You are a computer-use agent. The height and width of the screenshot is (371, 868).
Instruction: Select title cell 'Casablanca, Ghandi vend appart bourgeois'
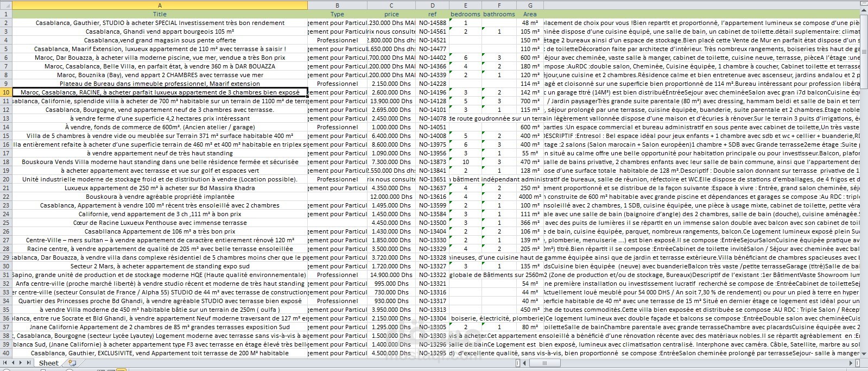[x=160, y=32]
